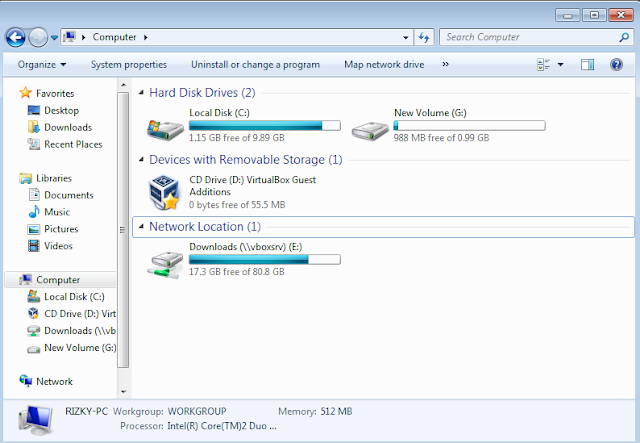Select the Local Disk (C:) drive icon
The image size is (640, 443).
165,129
